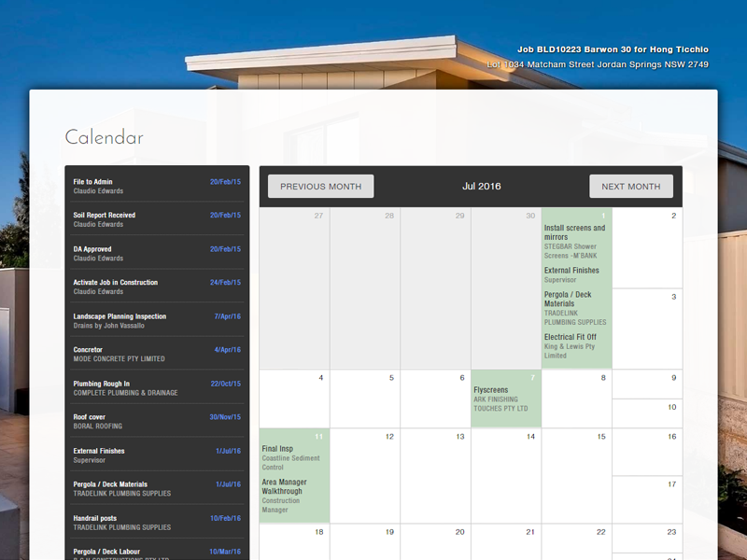Click the Jul 2016 month heading
Screen dimensions: 747x560
481,186
